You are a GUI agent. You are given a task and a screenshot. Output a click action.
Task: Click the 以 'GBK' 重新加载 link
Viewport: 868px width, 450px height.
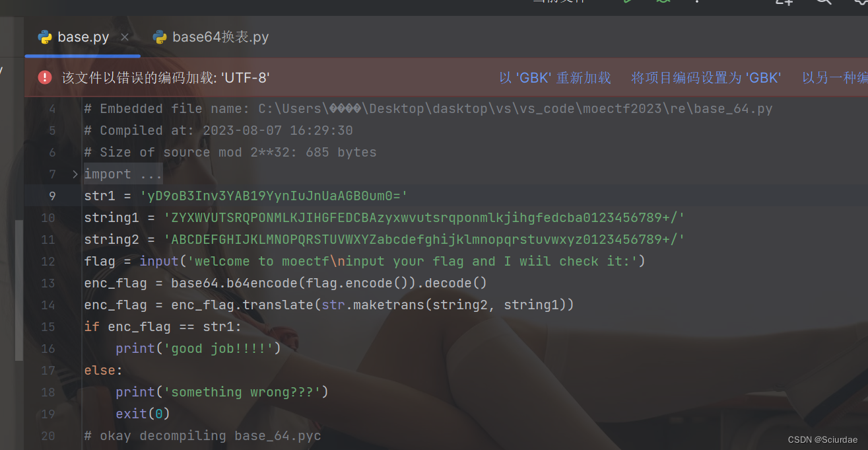pos(554,77)
